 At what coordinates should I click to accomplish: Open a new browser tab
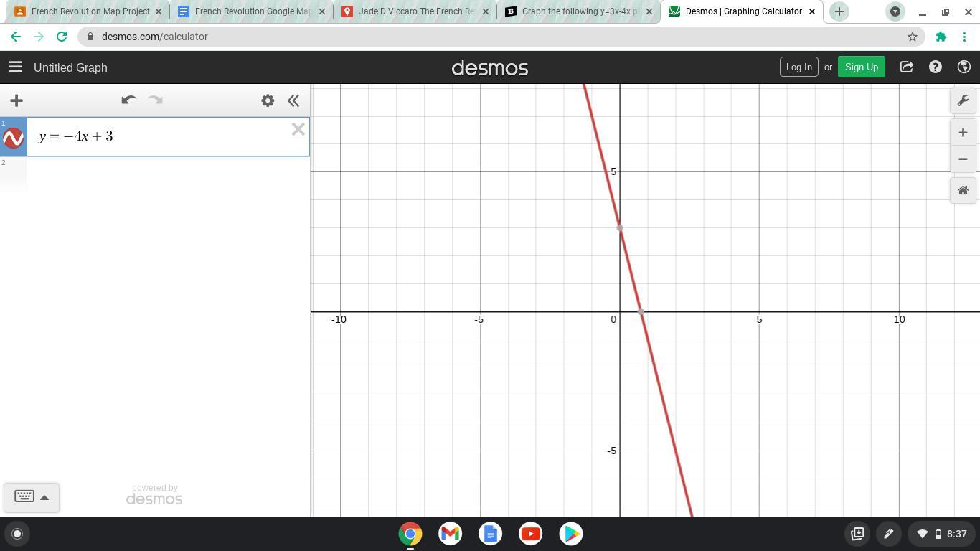839,11
